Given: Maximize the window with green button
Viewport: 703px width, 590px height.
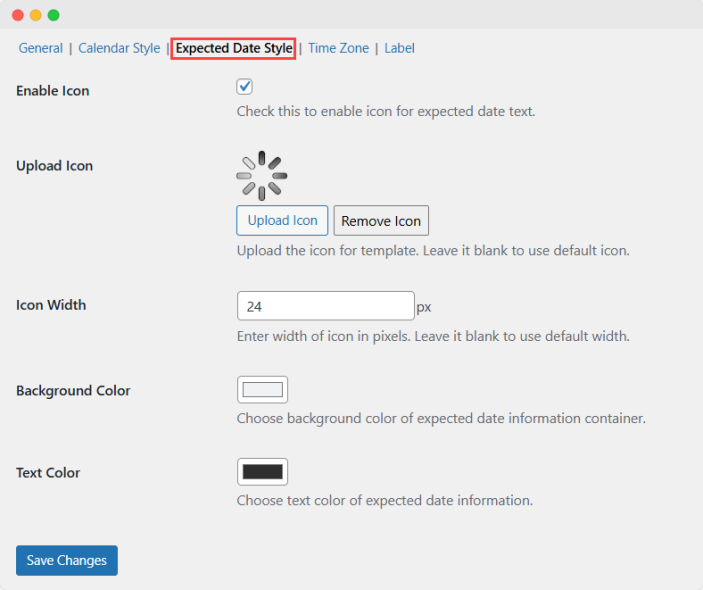Looking at the screenshot, I should pyautogui.click(x=54, y=15).
